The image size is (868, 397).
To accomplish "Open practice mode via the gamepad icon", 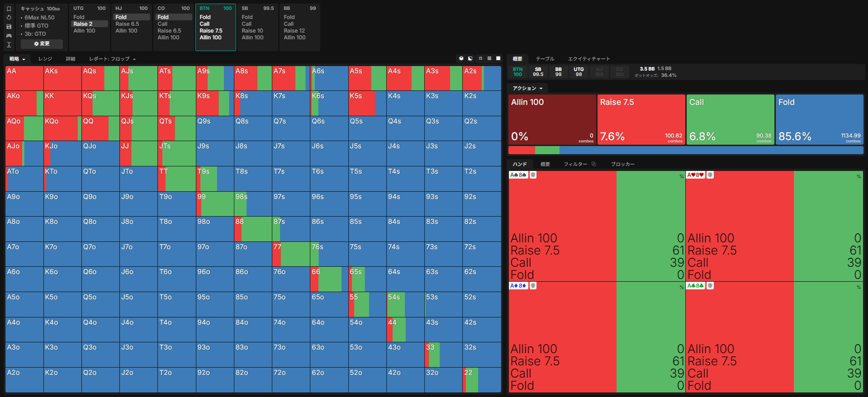I will [x=9, y=36].
